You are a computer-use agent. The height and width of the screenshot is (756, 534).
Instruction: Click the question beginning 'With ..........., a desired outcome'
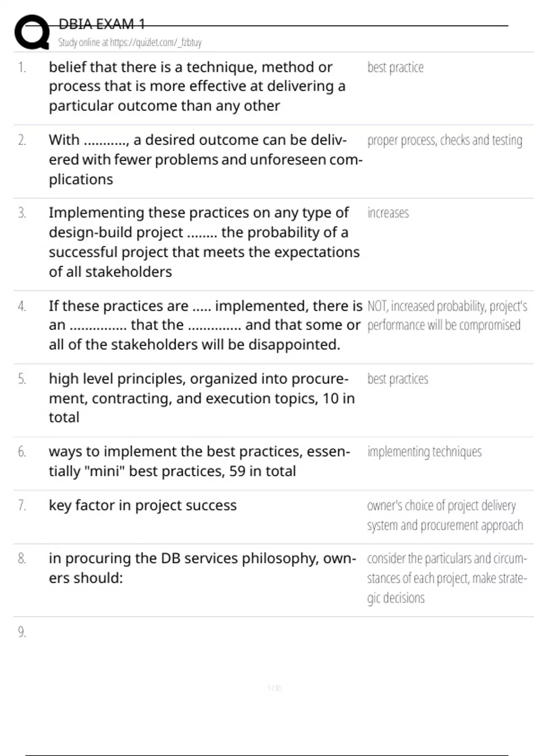pyautogui.click(x=206, y=160)
